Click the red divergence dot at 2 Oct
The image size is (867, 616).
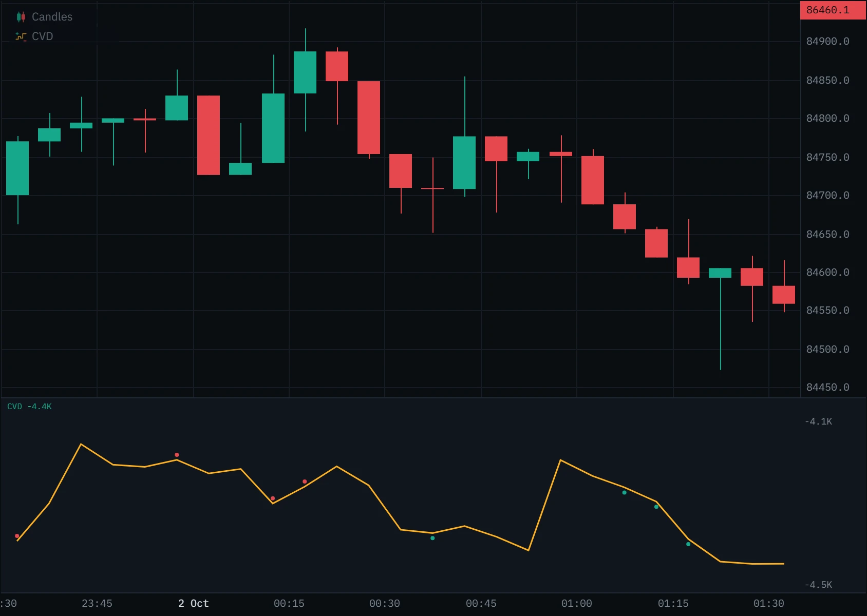tap(177, 455)
